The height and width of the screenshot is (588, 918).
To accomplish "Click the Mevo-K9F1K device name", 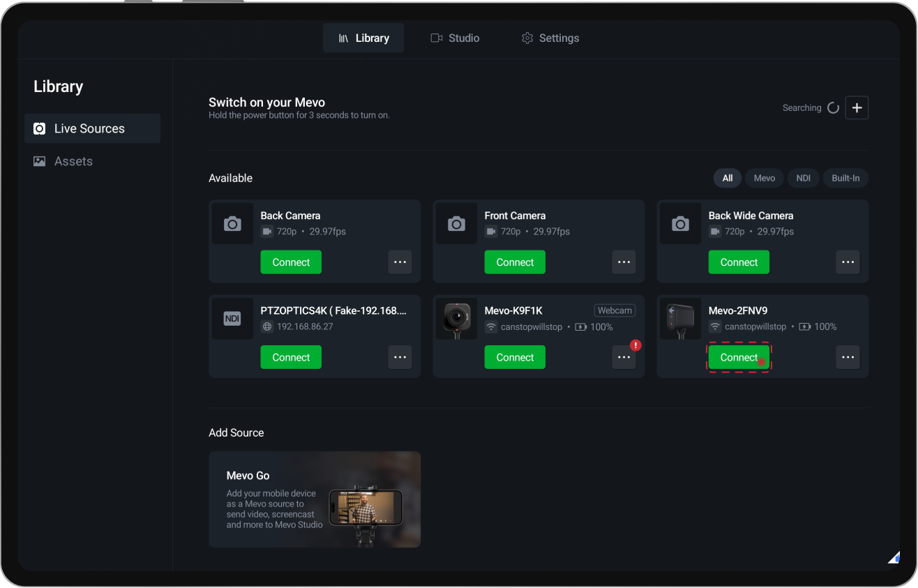I will [513, 310].
